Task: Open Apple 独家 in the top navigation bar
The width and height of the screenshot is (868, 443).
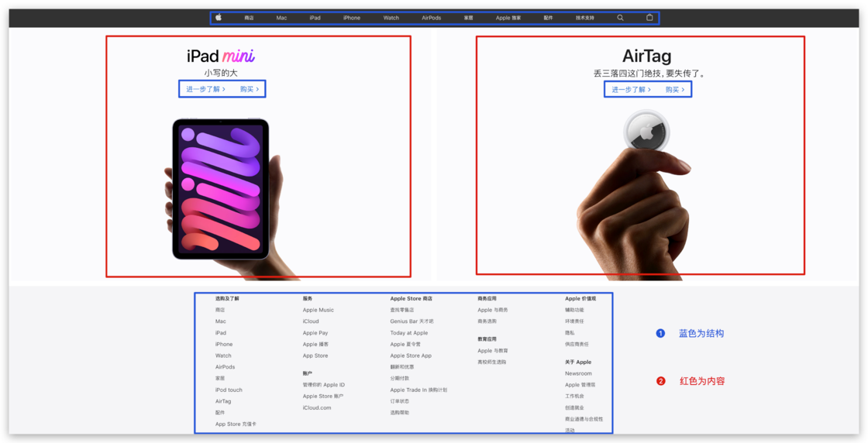Action: 508,19
